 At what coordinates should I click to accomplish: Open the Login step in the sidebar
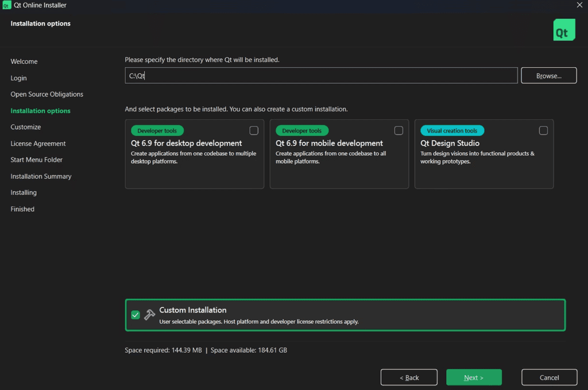point(18,78)
